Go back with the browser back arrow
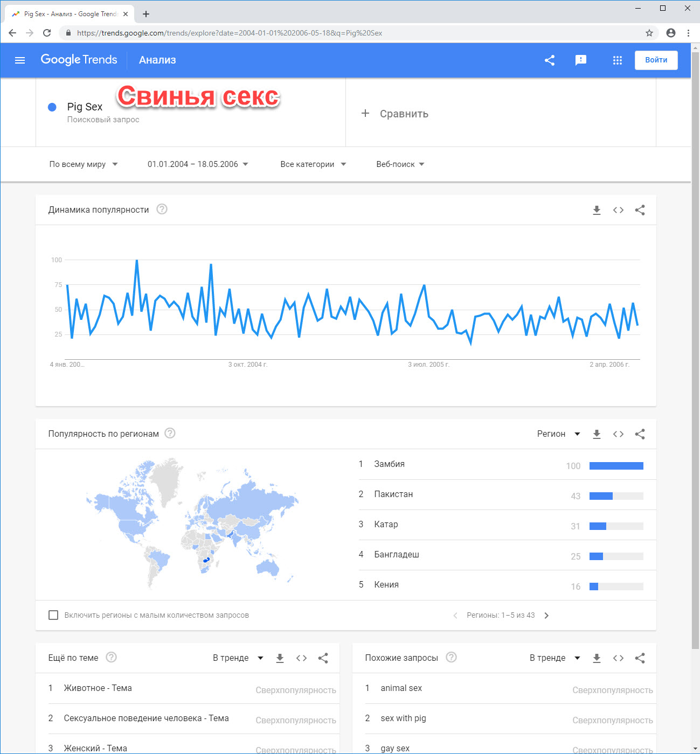This screenshot has width=700, height=754. pos(12,33)
